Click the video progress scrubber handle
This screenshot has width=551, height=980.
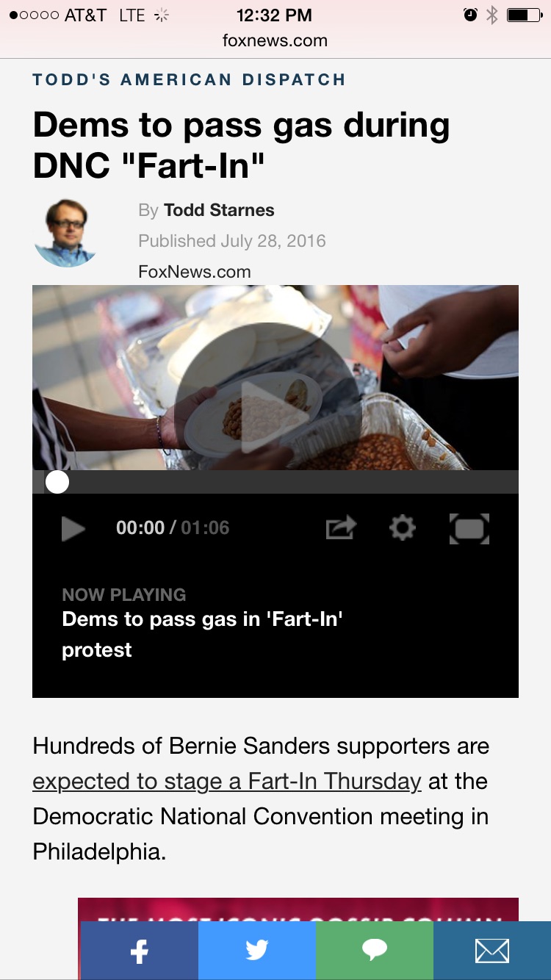click(x=57, y=482)
